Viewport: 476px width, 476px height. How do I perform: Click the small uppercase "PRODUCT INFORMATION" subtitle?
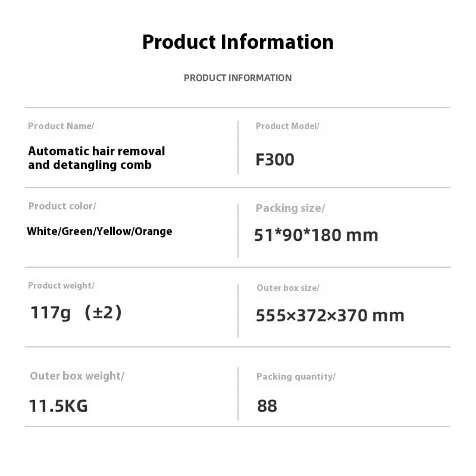click(237, 78)
